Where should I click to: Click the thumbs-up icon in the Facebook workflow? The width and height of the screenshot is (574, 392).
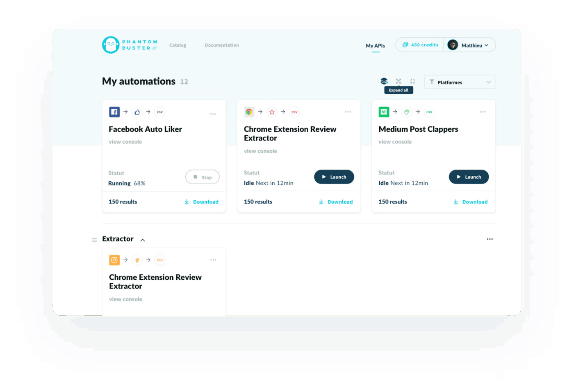[137, 112]
